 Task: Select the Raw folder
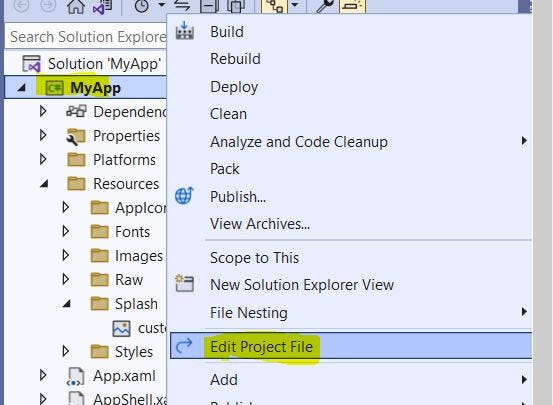[129, 280]
